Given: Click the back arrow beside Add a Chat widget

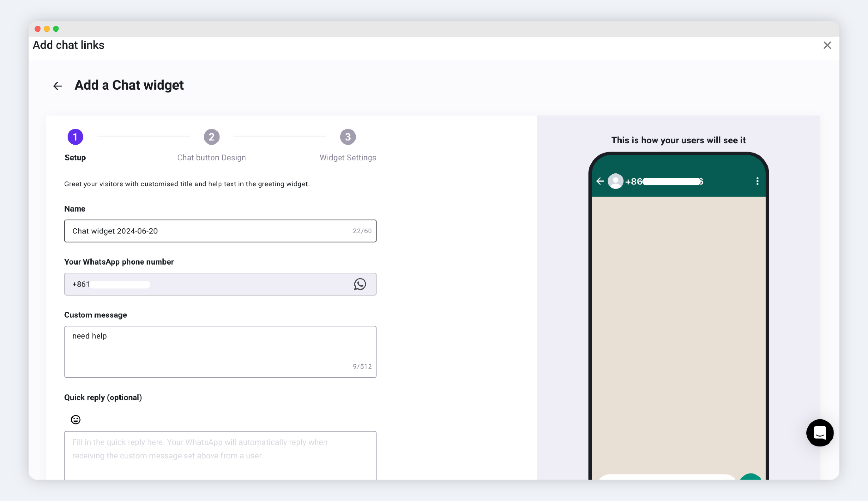Looking at the screenshot, I should [57, 86].
